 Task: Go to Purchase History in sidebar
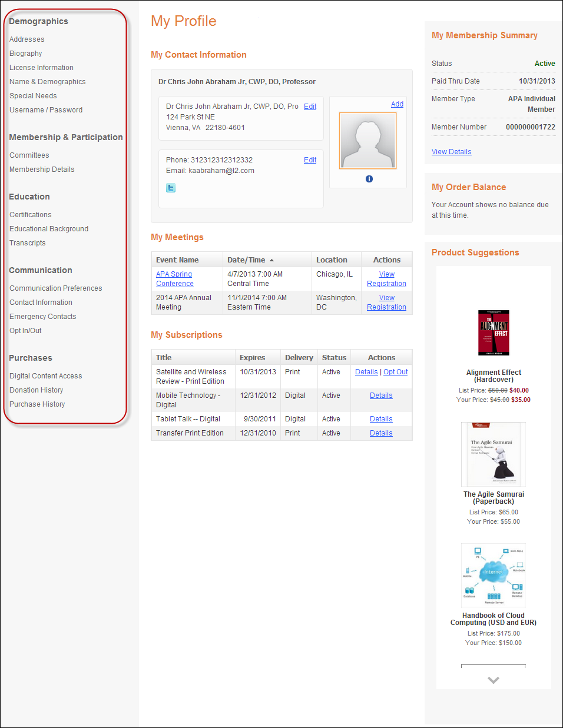coord(37,404)
